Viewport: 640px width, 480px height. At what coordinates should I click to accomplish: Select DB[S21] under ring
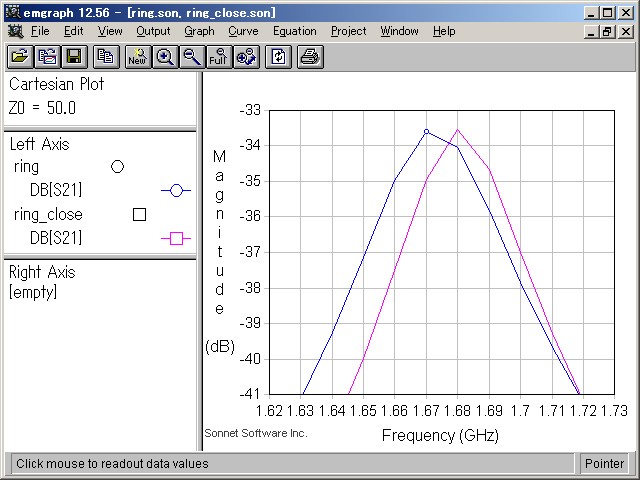(56, 190)
